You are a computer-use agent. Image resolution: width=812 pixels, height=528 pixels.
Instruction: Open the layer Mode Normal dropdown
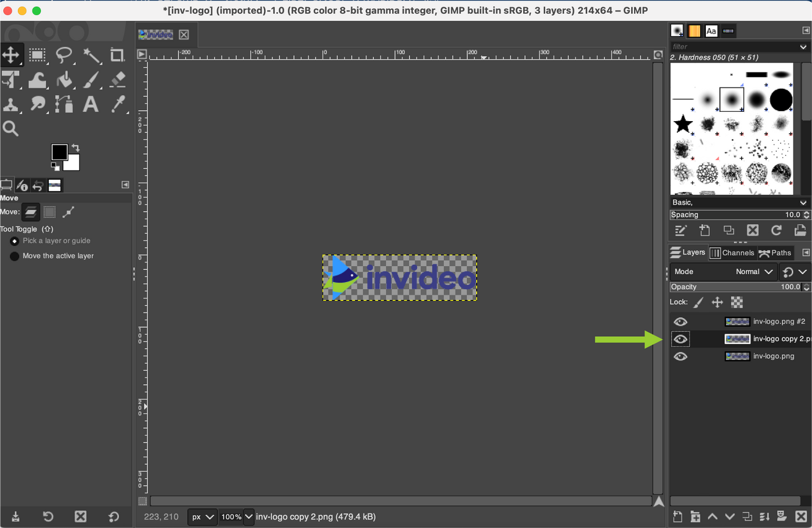[724, 272]
